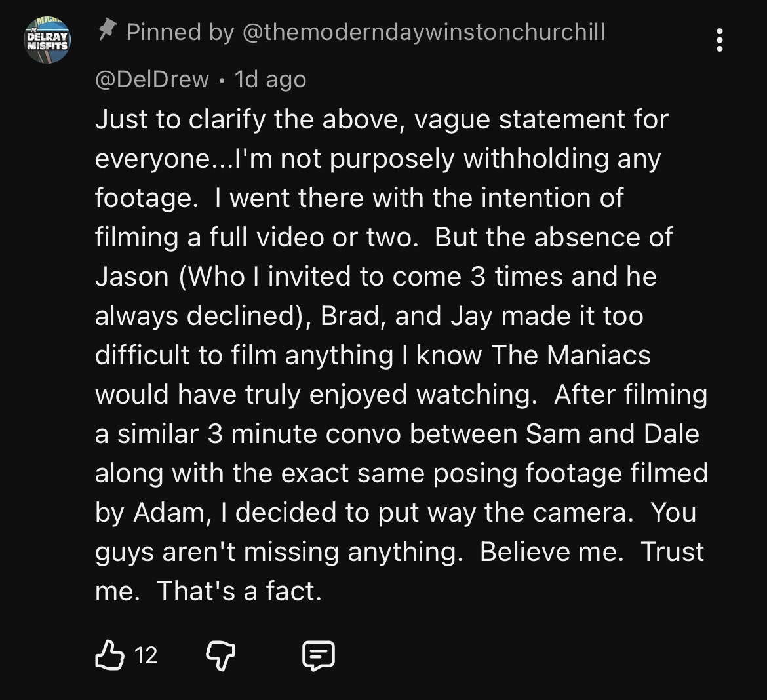Click the word "footage." starting the third line
This screenshot has height=700, width=767.
(146, 198)
